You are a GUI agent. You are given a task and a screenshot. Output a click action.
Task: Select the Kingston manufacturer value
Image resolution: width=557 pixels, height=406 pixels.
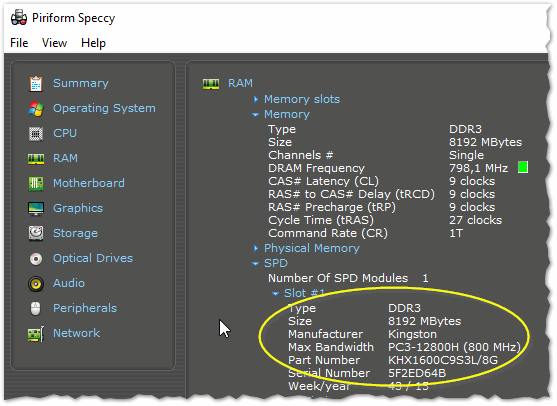pos(412,334)
